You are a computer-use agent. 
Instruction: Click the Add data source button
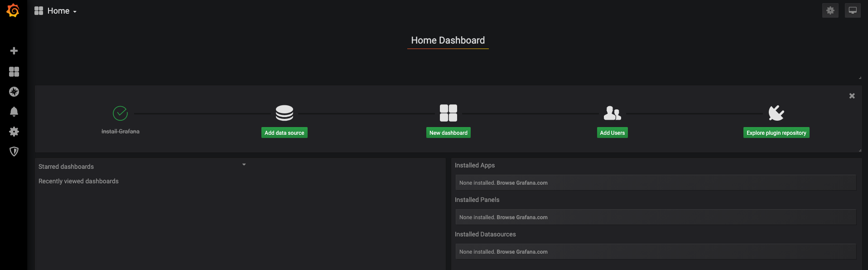(x=285, y=133)
